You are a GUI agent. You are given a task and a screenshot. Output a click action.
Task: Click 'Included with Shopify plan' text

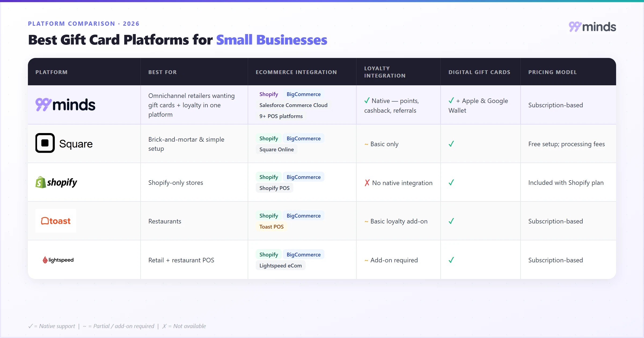pyautogui.click(x=566, y=183)
